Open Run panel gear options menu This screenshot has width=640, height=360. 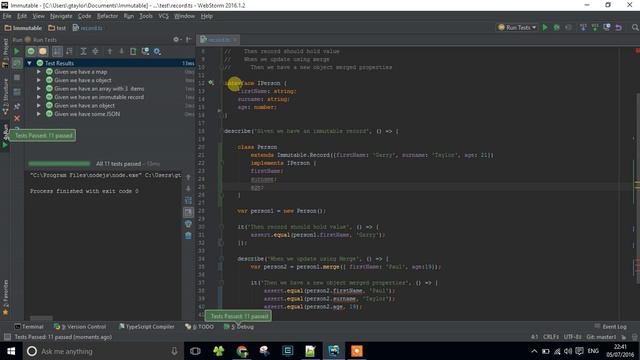[176, 40]
